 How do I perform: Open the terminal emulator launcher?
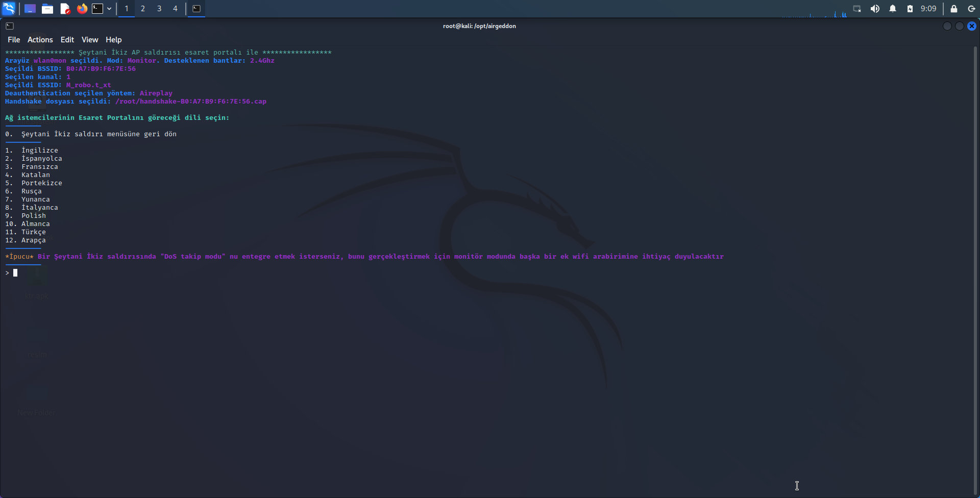pyautogui.click(x=97, y=9)
